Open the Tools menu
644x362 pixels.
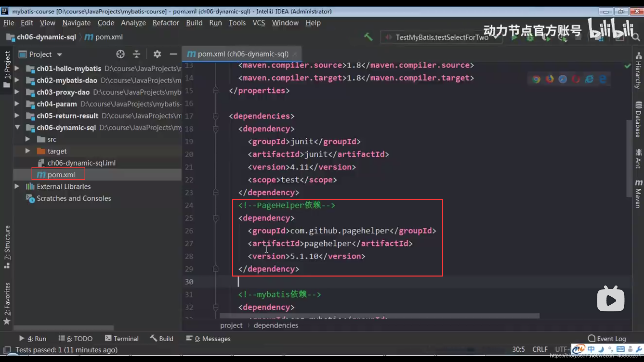pos(237,23)
